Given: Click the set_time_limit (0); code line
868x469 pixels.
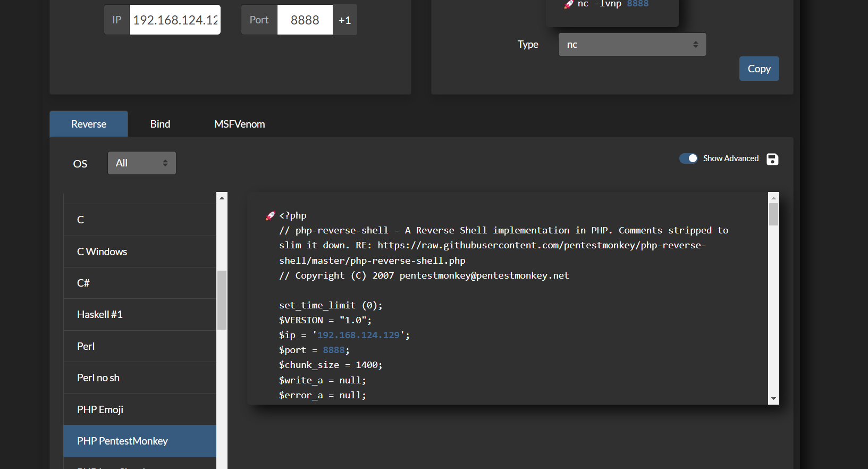Looking at the screenshot, I should (331, 305).
